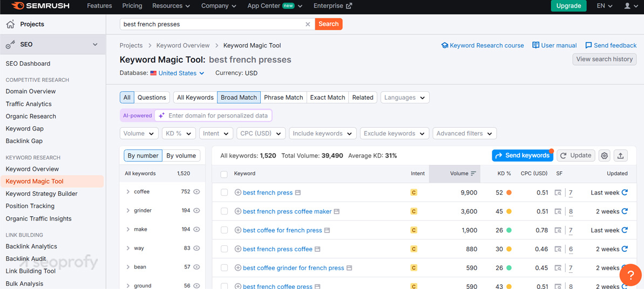This screenshot has width=644, height=289.
Task: Add best coffee for french press via plus icon
Action: point(238,230)
